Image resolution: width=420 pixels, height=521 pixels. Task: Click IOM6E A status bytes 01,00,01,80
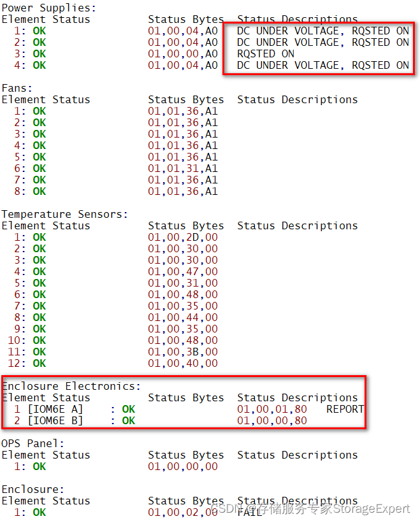pos(272,410)
